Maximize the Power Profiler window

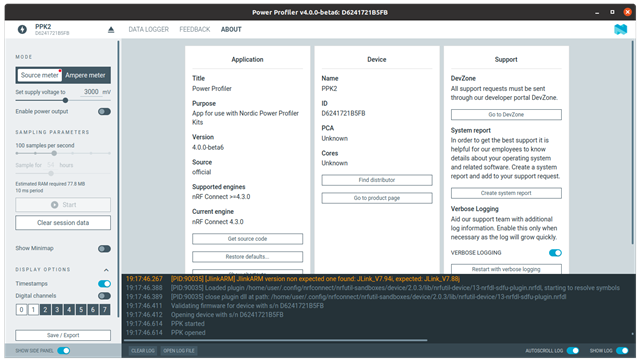(x=612, y=12)
